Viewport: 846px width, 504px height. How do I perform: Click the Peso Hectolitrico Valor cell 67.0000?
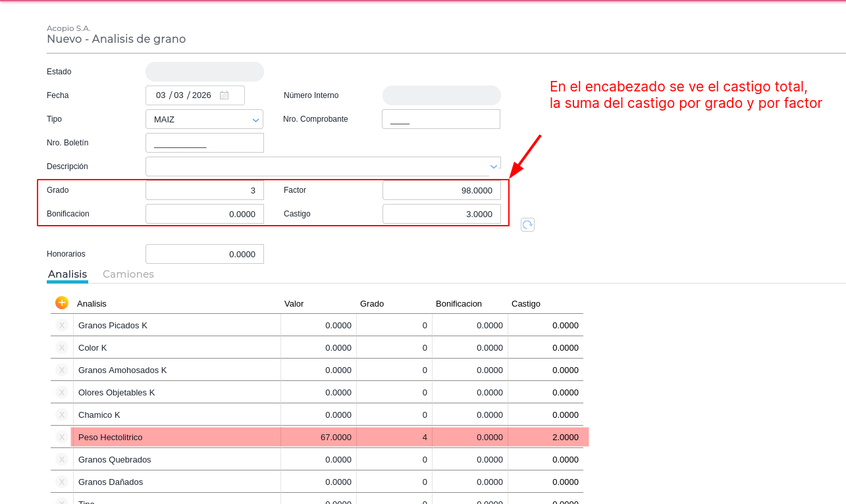coord(319,437)
